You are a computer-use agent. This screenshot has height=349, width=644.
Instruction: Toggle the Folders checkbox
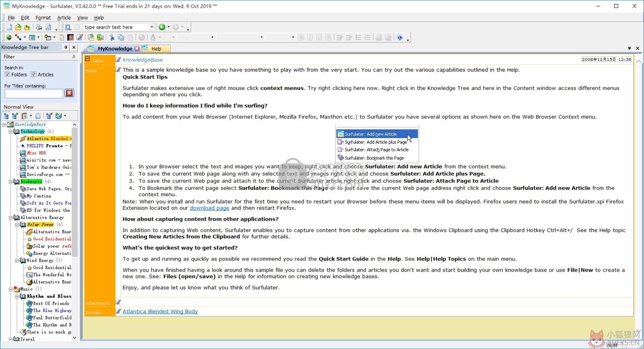tap(7, 74)
